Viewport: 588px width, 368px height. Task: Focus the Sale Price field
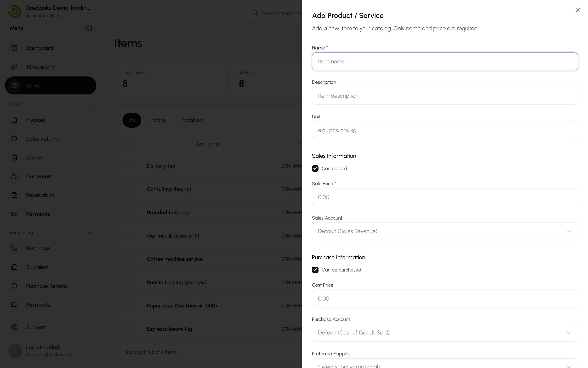tap(445, 197)
